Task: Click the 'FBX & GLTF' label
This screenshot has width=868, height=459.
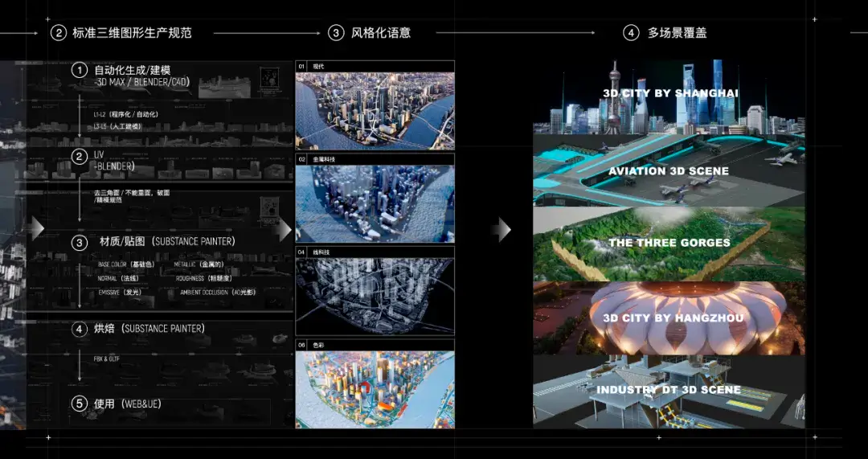Action: click(106, 359)
